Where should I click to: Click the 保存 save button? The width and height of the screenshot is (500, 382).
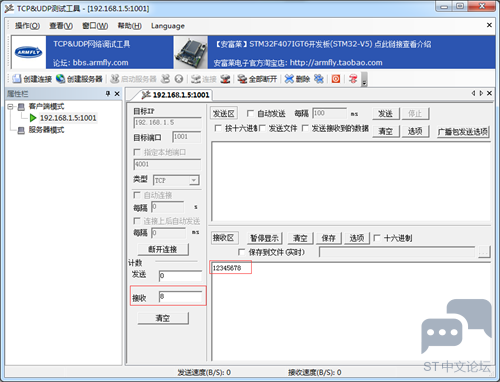point(329,238)
